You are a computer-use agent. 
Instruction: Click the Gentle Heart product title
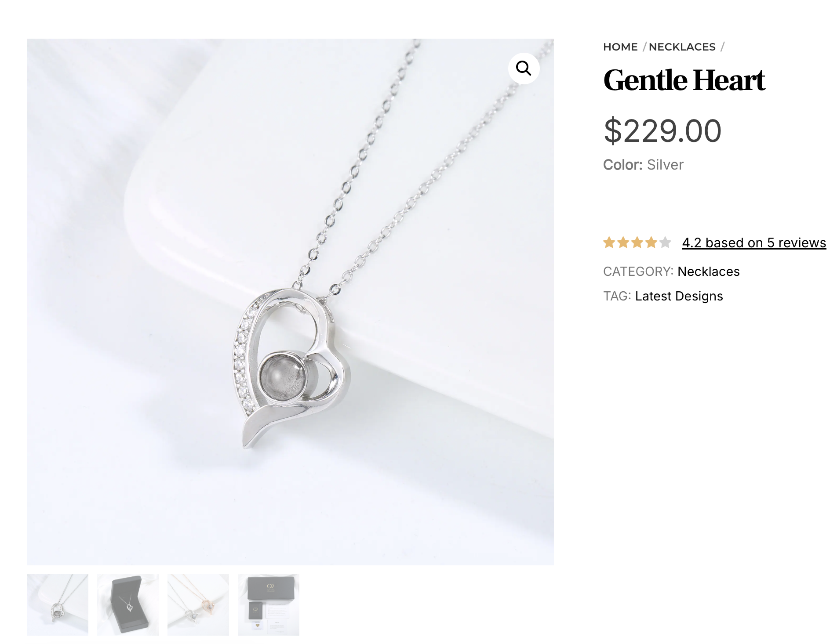point(684,80)
